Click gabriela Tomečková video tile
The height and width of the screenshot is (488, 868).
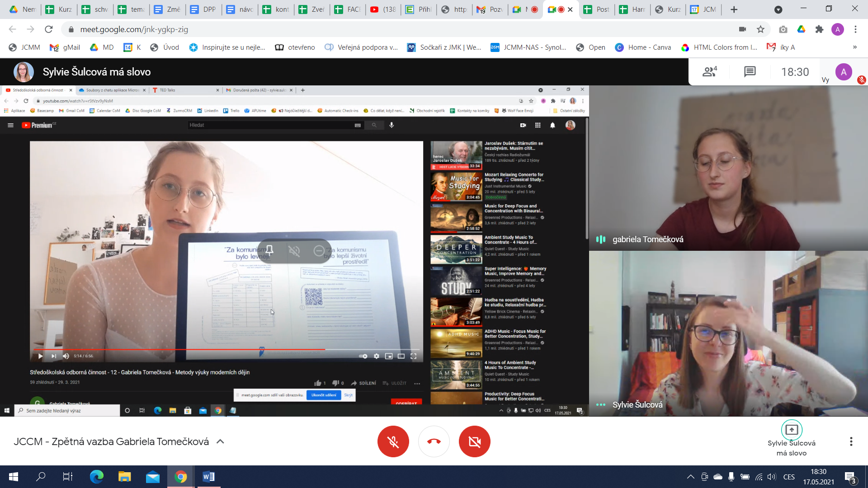point(728,168)
